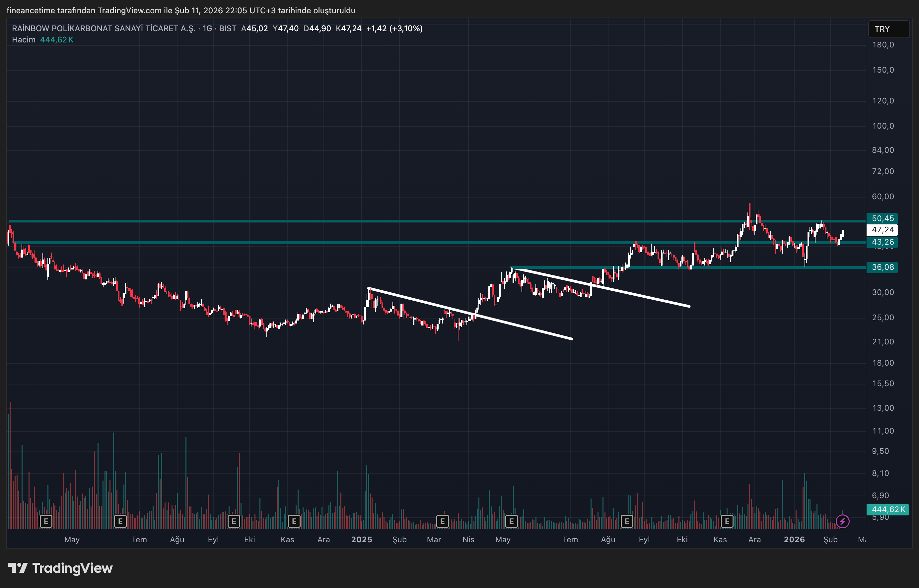The height and width of the screenshot is (588, 919).
Task: Click the E earnings marker right after Kas 2024
Action: 294,521
